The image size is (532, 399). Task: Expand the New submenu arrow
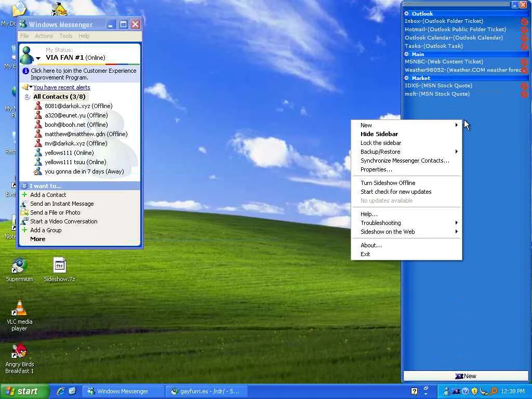coord(457,125)
